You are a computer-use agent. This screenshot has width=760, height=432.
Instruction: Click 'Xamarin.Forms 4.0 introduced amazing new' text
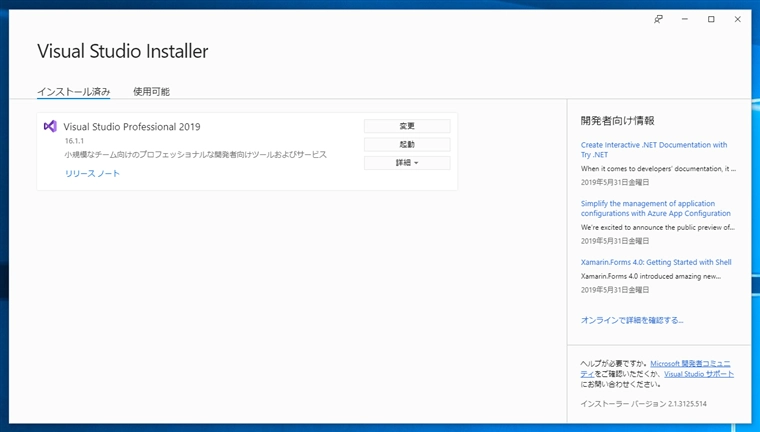[x=651, y=276]
